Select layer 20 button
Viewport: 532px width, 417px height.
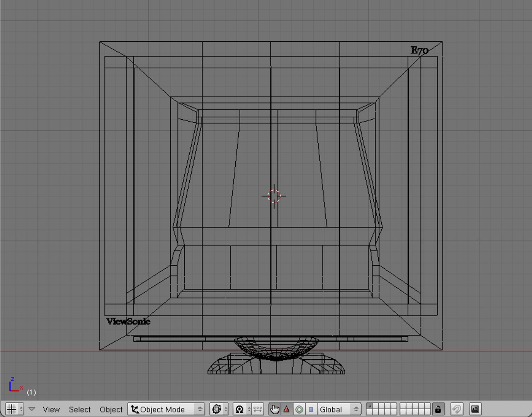428,412
